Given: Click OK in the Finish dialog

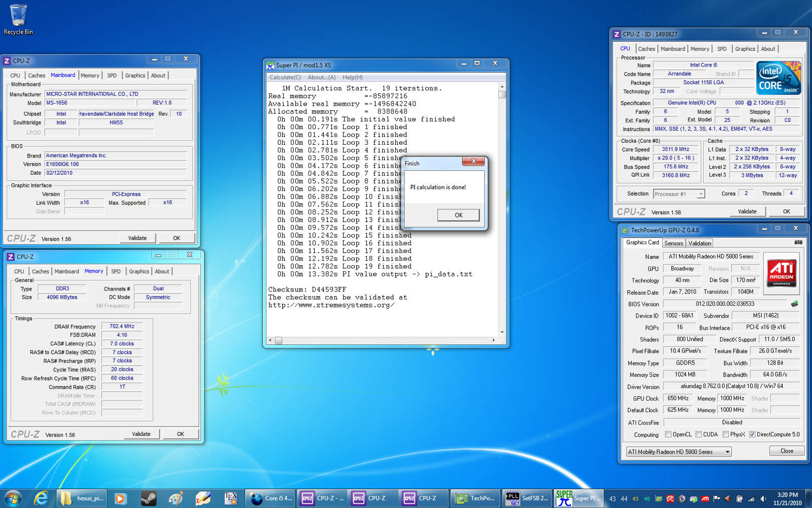Looking at the screenshot, I should coord(458,215).
